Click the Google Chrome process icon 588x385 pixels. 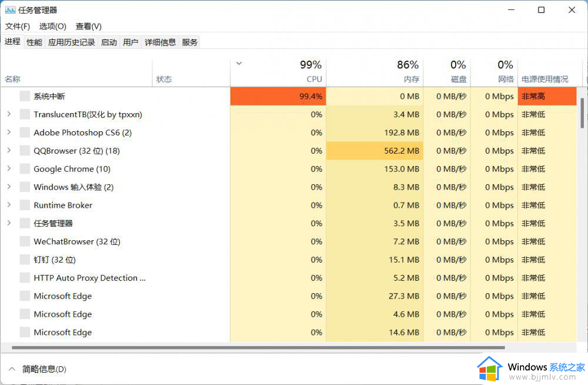tap(25, 168)
